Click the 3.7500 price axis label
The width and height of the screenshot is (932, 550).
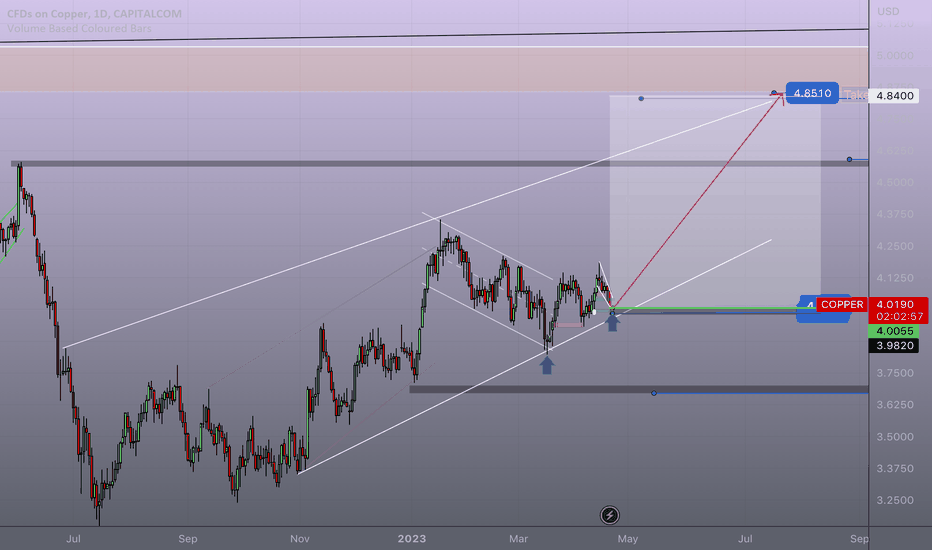point(895,373)
